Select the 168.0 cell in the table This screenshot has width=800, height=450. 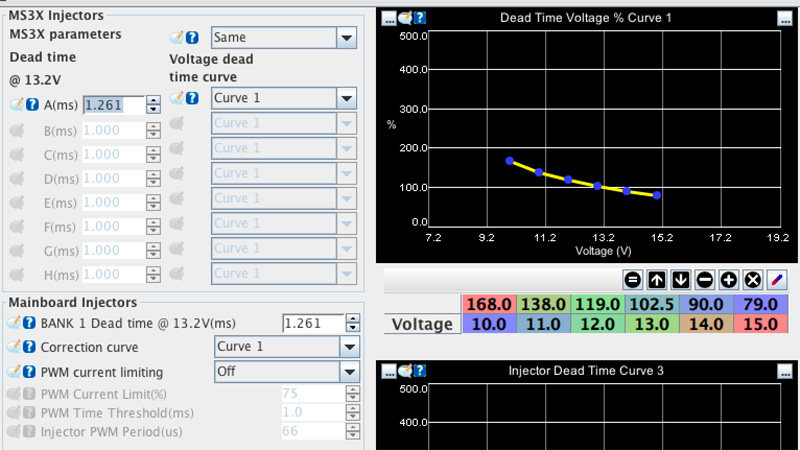pyautogui.click(x=491, y=304)
